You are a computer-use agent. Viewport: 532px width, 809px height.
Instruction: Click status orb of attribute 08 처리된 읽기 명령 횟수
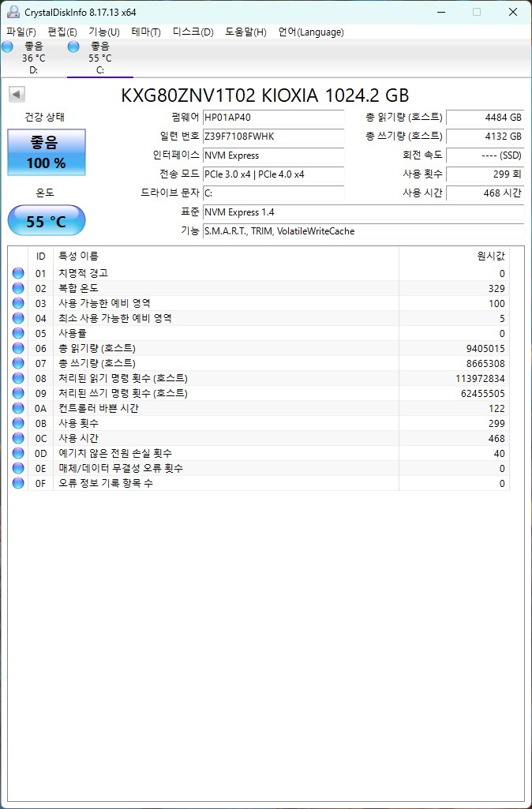(x=18, y=378)
